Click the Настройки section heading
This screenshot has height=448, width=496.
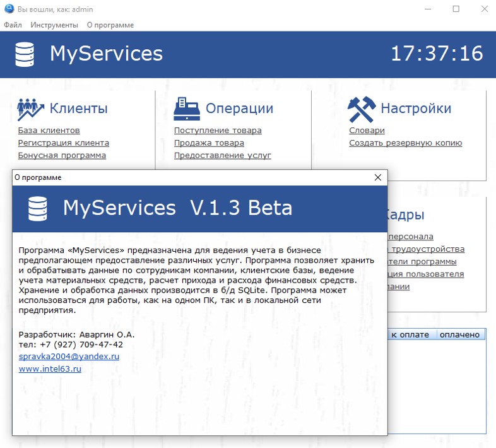coord(416,108)
